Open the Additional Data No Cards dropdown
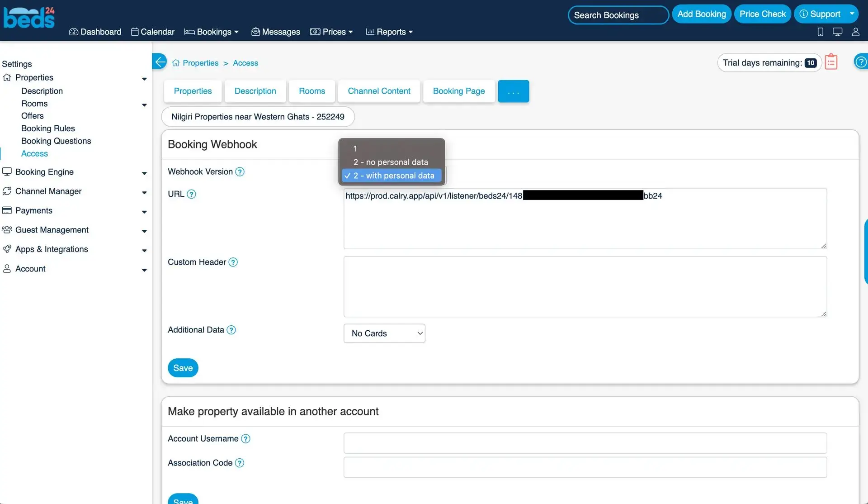Image resolution: width=868 pixels, height=504 pixels. (384, 333)
